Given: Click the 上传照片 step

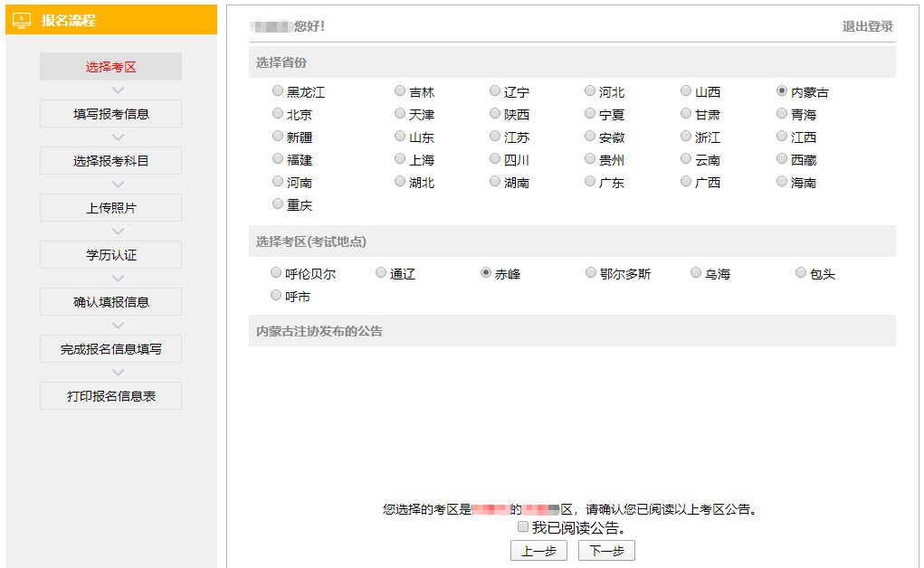Looking at the screenshot, I should pyautogui.click(x=110, y=207).
